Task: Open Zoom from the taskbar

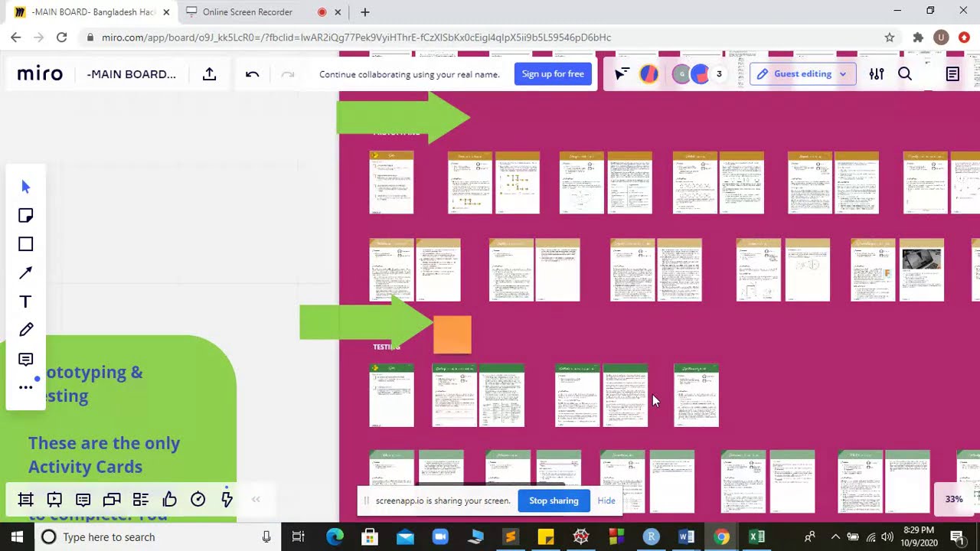Action: (x=440, y=537)
